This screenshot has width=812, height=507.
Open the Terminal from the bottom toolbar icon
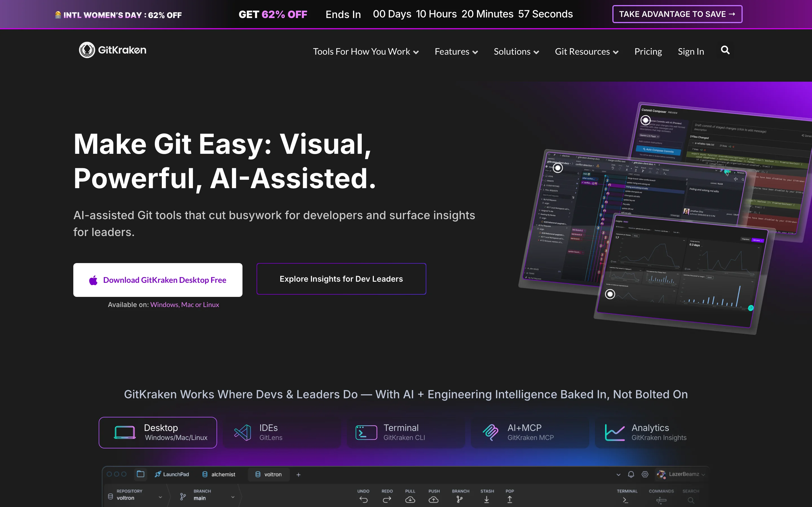pyautogui.click(x=625, y=499)
